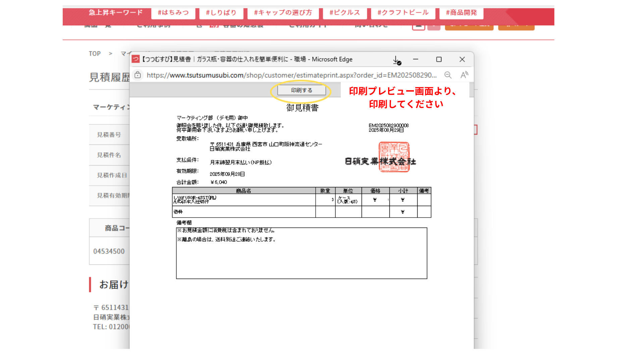Go to TOP breadcrumb link

click(x=95, y=54)
